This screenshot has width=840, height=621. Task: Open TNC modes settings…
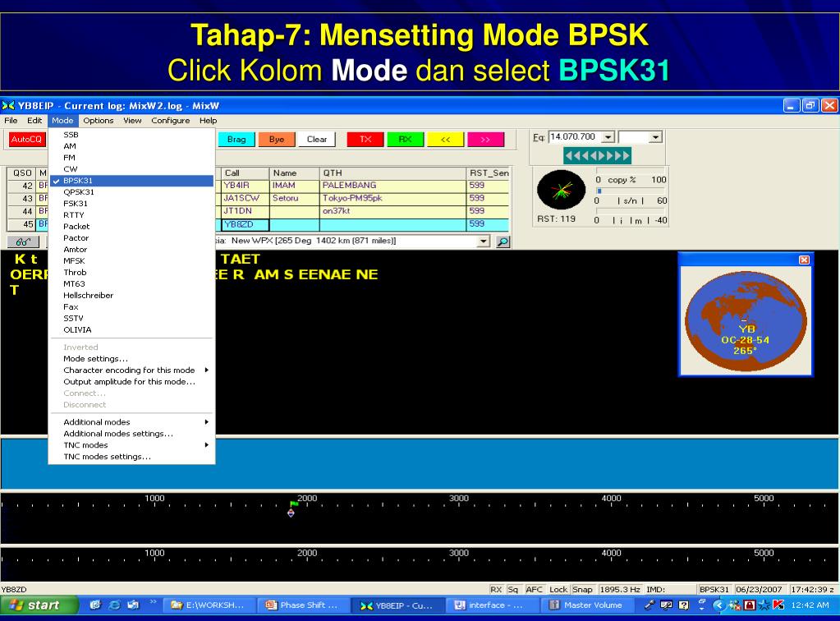[x=131, y=457]
